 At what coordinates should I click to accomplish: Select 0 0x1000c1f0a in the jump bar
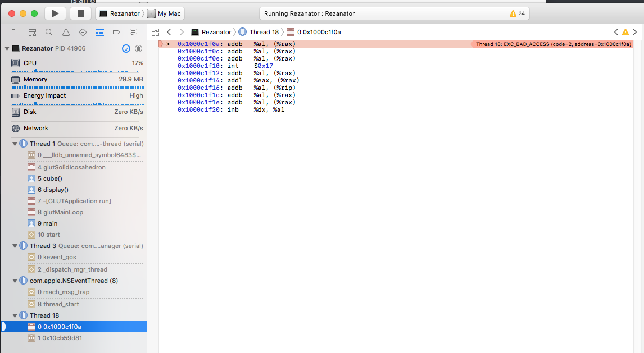point(314,32)
